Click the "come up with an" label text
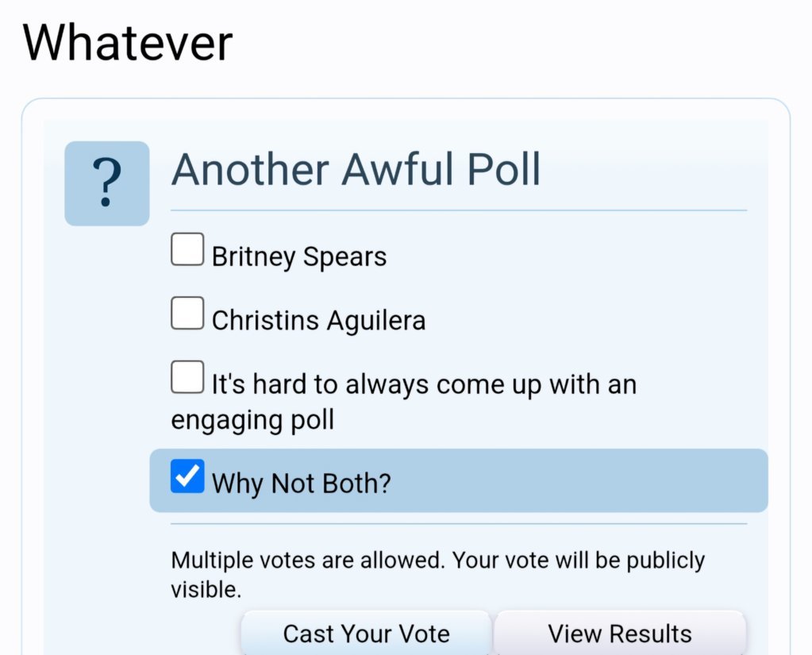This screenshot has width=812, height=655. 536,385
